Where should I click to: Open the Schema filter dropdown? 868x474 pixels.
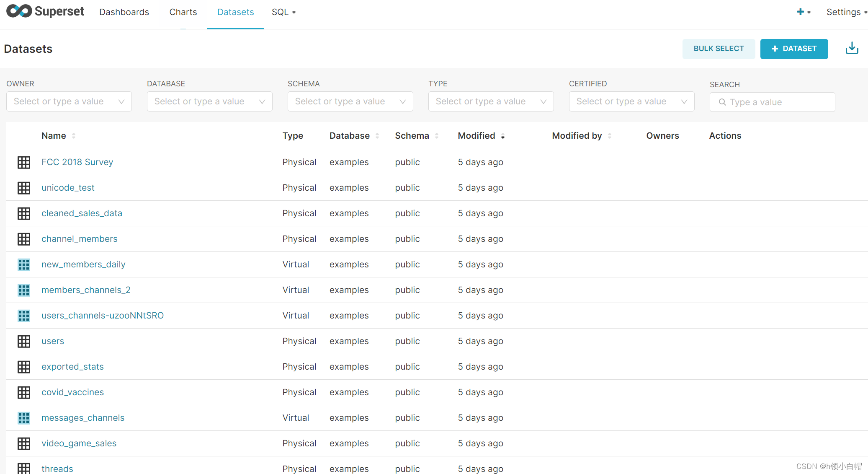point(350,101)
